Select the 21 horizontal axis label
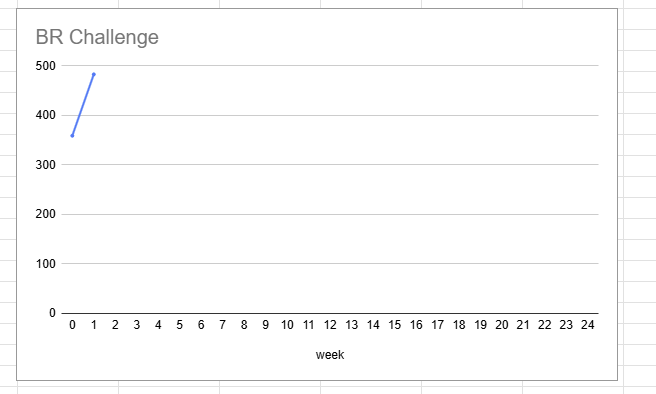 point(523,325)
